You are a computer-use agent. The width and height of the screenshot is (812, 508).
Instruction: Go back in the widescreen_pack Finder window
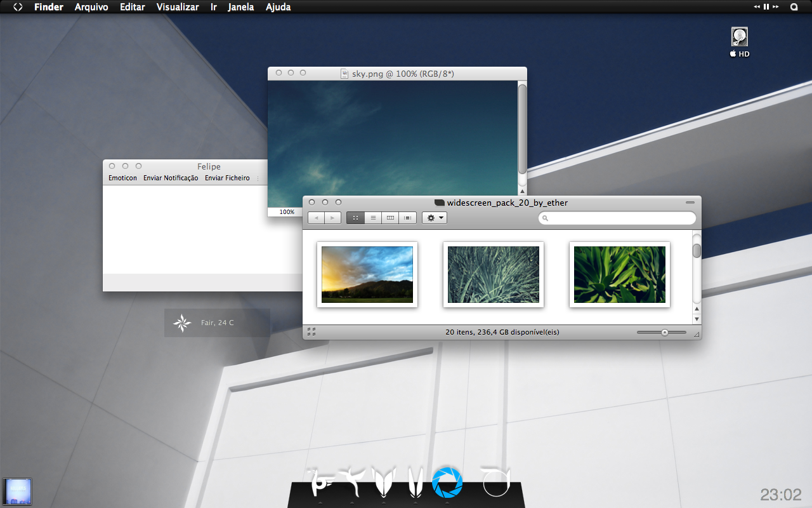(x=316, y=218)
